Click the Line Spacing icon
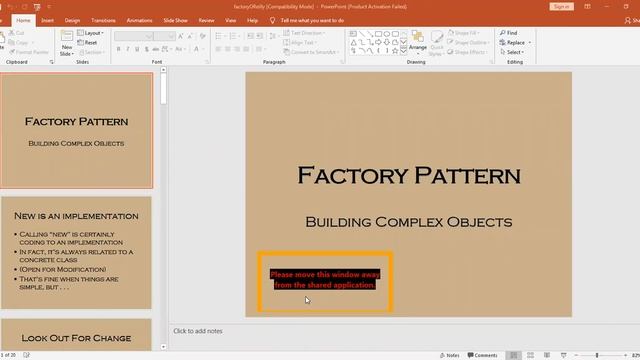The image size is (640, 360). tap(273, 36)
